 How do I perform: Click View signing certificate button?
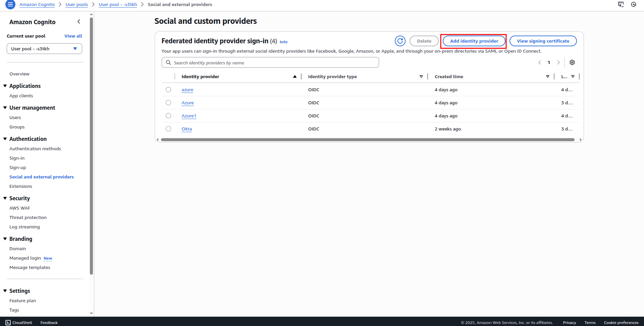(x=543, y=41)
